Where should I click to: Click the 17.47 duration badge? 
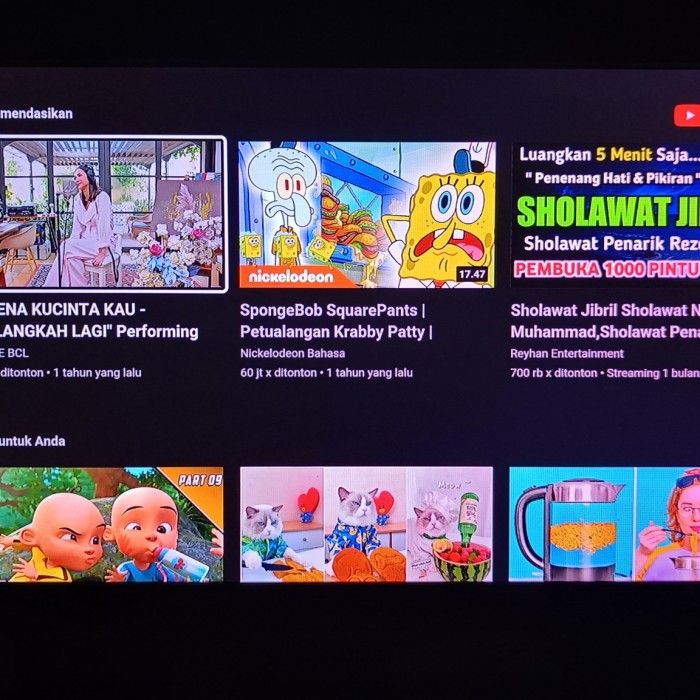click(471, 274)
